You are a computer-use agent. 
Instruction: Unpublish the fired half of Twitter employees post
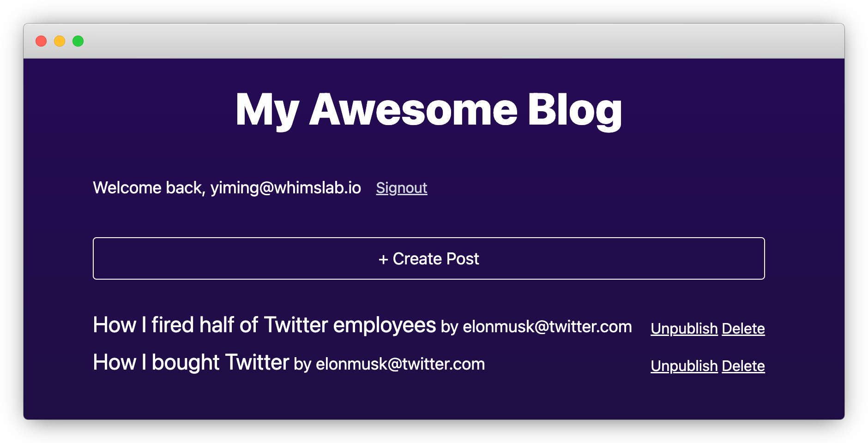[x=684, y=329]
